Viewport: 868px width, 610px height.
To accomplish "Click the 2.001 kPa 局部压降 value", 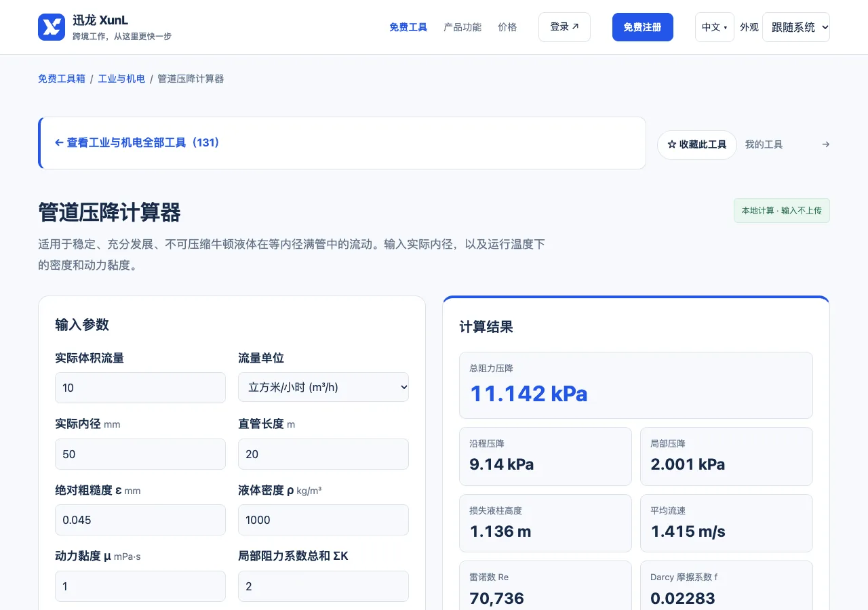I will click(x=688, y=464).
